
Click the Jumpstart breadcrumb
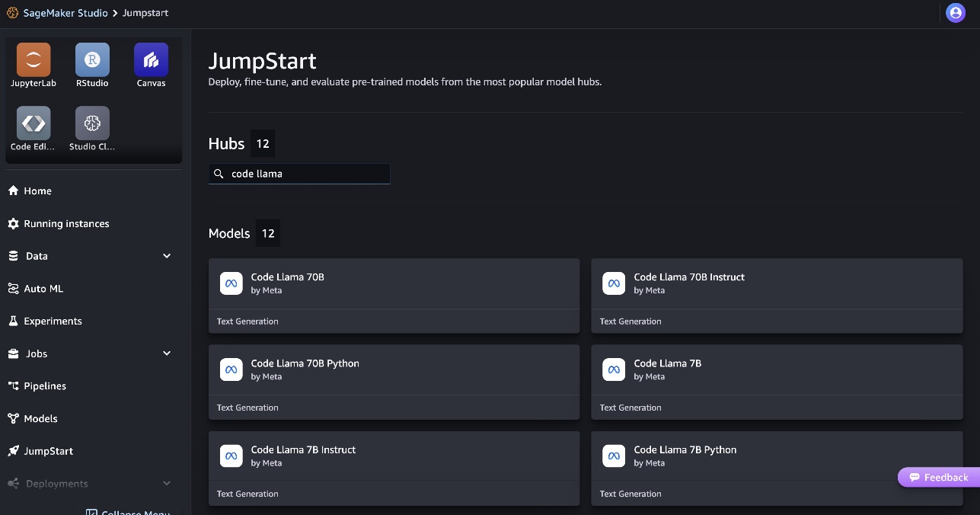click(145, 13)
